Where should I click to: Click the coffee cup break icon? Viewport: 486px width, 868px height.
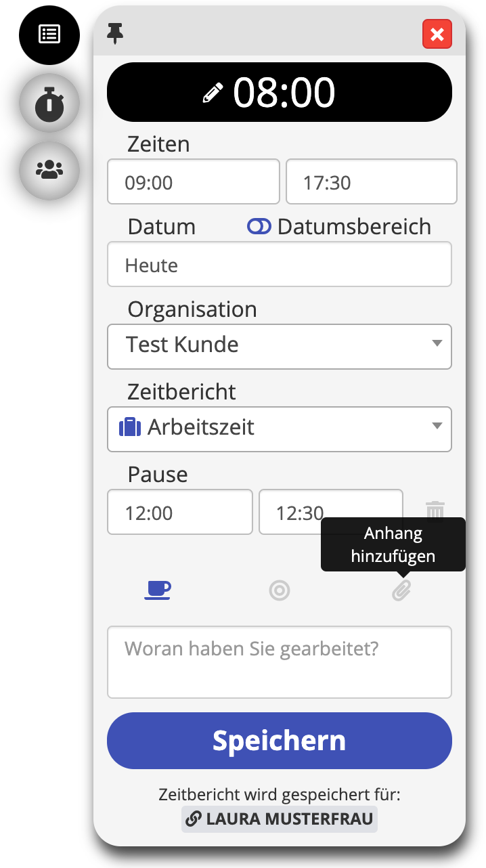point(158,590)
